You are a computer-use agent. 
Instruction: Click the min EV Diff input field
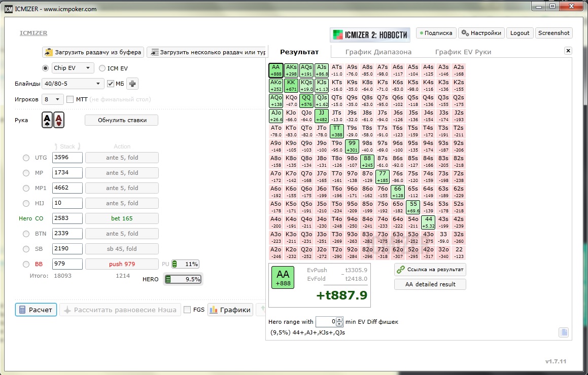coord(326,321)
